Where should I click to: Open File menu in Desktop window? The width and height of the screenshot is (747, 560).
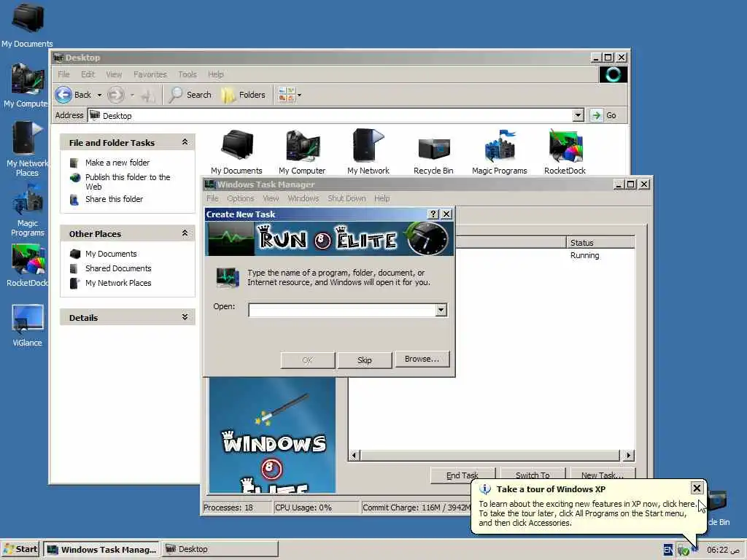coord(63,74)
